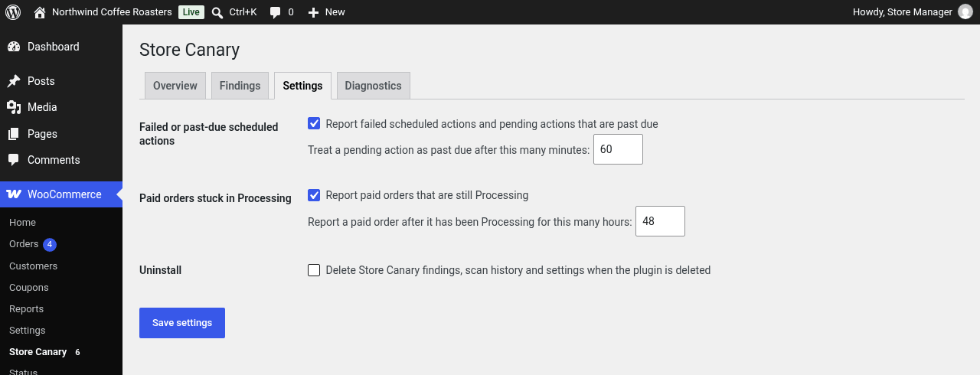Open the Orders submenu item

pyautogui.click(x=24, y=244)
